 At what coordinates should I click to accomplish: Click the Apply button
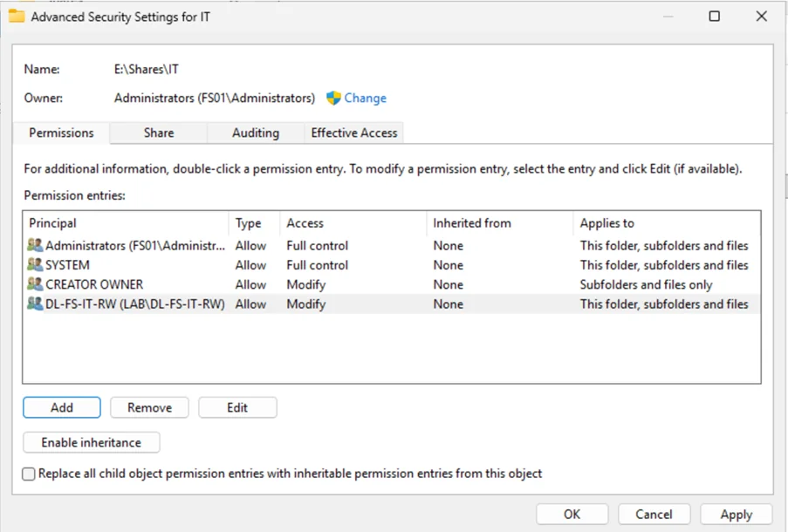coord(737,515)
